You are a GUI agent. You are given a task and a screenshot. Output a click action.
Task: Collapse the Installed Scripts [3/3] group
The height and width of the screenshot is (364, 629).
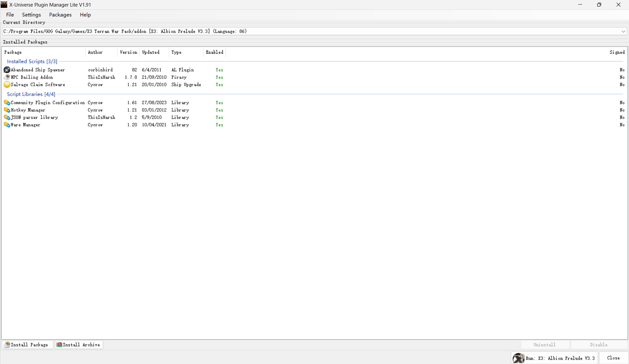pyautogui.click(x=32, y=61)
